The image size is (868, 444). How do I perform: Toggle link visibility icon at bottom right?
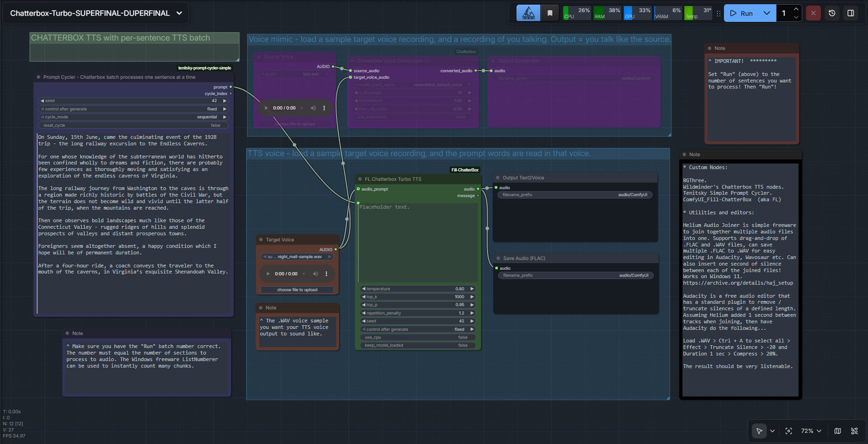click(x=854, y=431)
